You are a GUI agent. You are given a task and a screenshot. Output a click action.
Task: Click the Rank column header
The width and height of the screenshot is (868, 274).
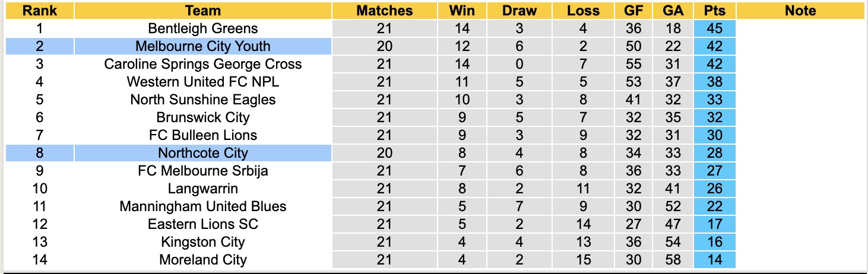click(x=40, y=11)
